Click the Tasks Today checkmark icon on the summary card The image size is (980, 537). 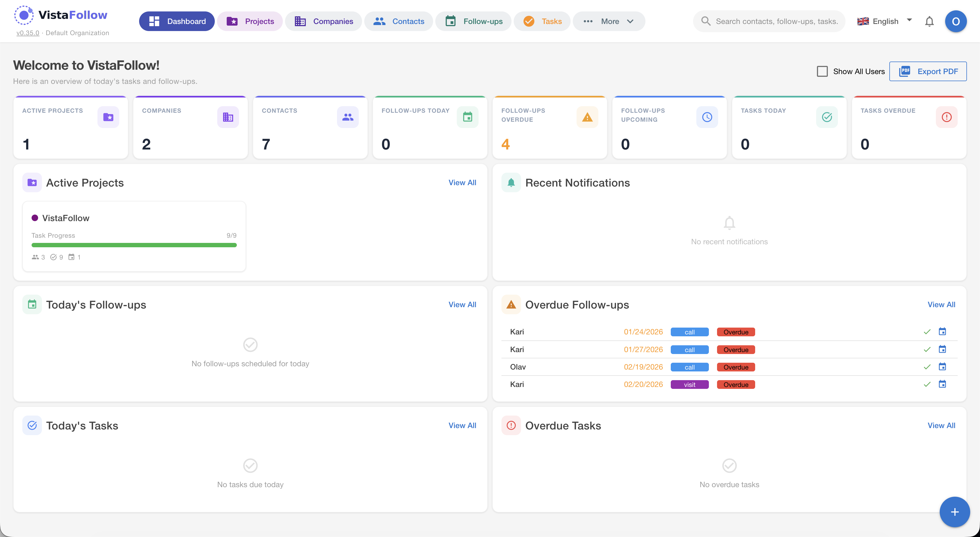(827, 117)
